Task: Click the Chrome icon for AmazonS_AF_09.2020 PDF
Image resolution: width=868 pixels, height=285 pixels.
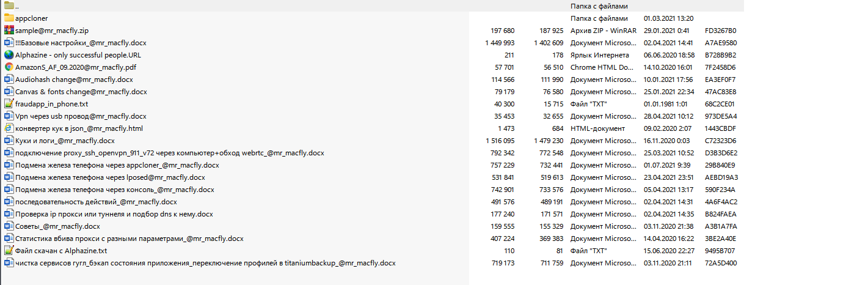Action: tap(9, 67)
